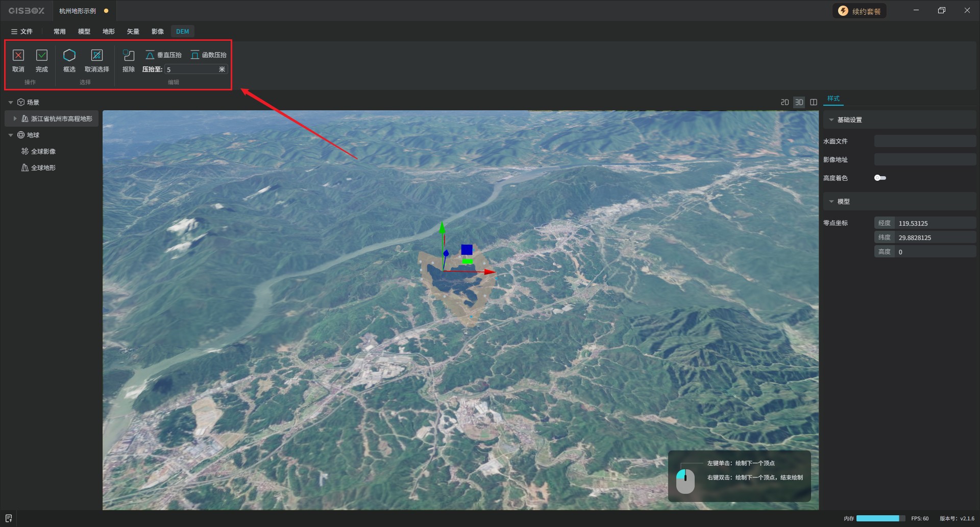980x527 pixels.
Task: Select the 框选 box-select hexagon tool
Action: 69,55
